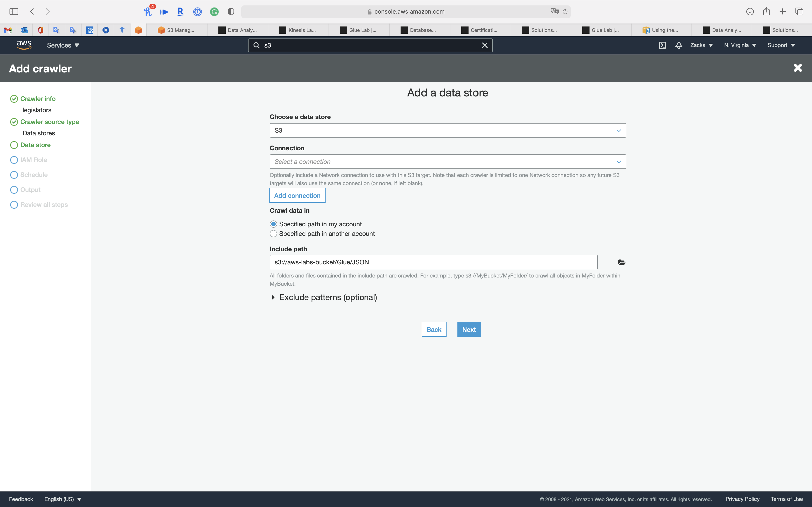Open AWS CloudShell icon in header

(662, 45)
